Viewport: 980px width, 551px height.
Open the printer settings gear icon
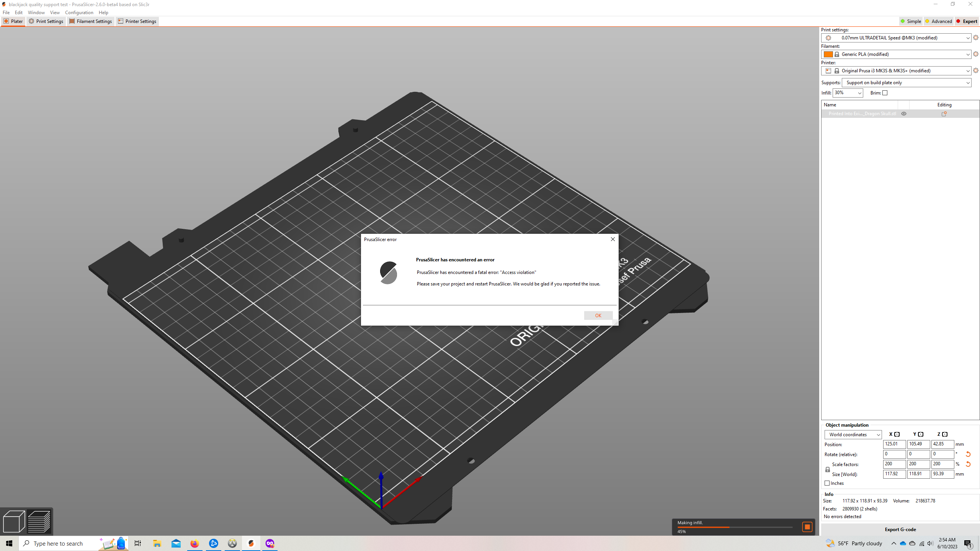click(x=976, y=70)
